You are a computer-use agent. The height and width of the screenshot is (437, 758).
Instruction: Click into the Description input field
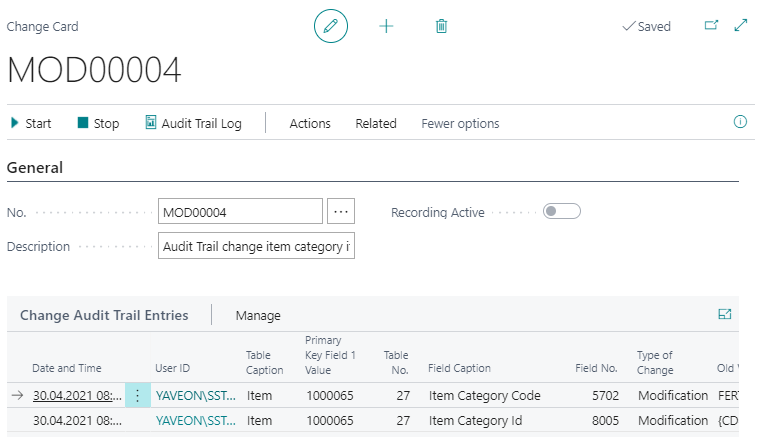pos(256,246)
